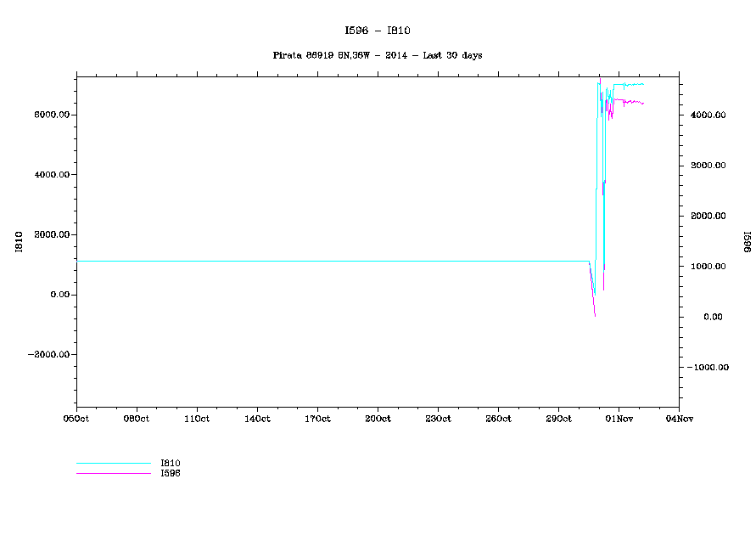Pick the 29Oct date tick label

coord(558,419)
